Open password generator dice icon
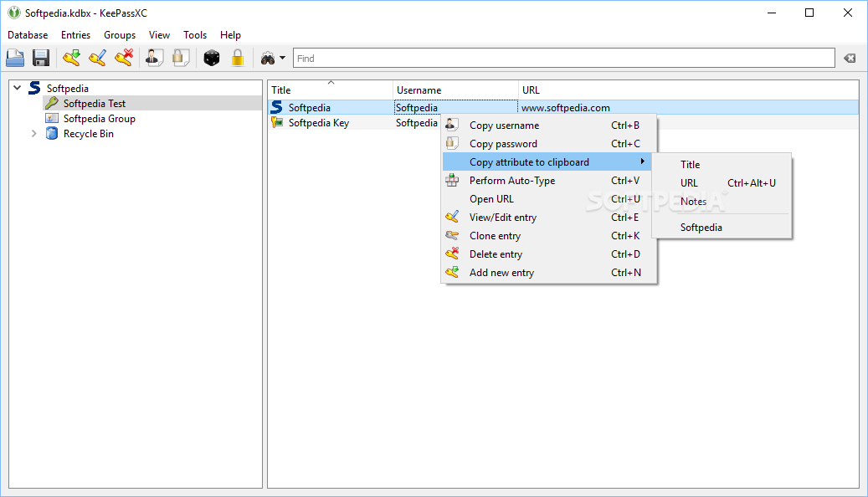The image size is (868, 497). pyautogui.click(x=212, y=58)
